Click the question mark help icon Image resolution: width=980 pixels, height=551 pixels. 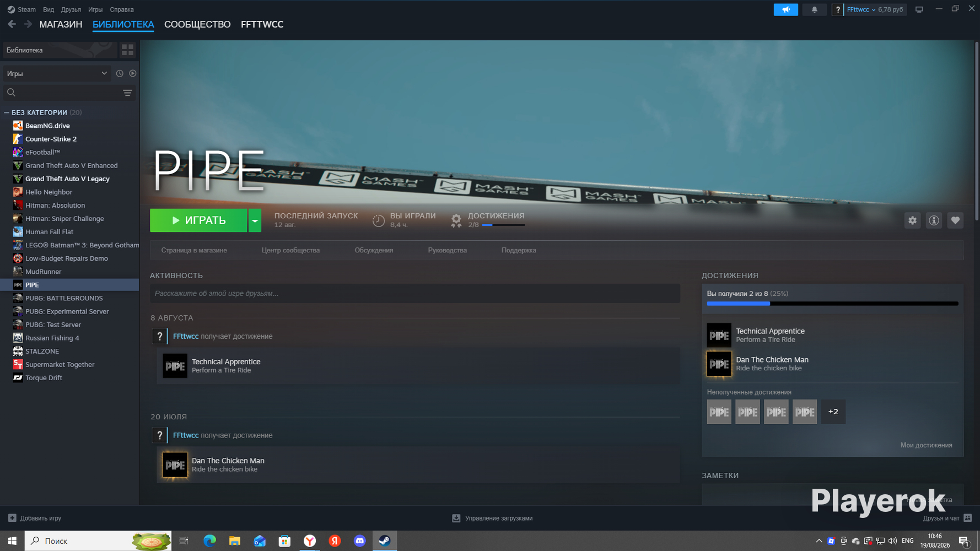point(837,9)
